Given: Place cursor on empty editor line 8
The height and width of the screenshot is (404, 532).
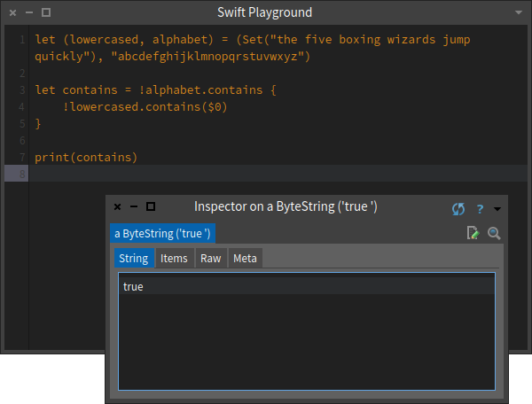Looking at the screenshot, I should pos(278,174).
